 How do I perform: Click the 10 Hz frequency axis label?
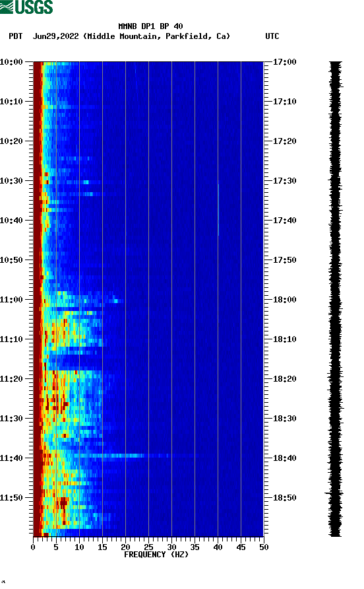tap(79, 547)
